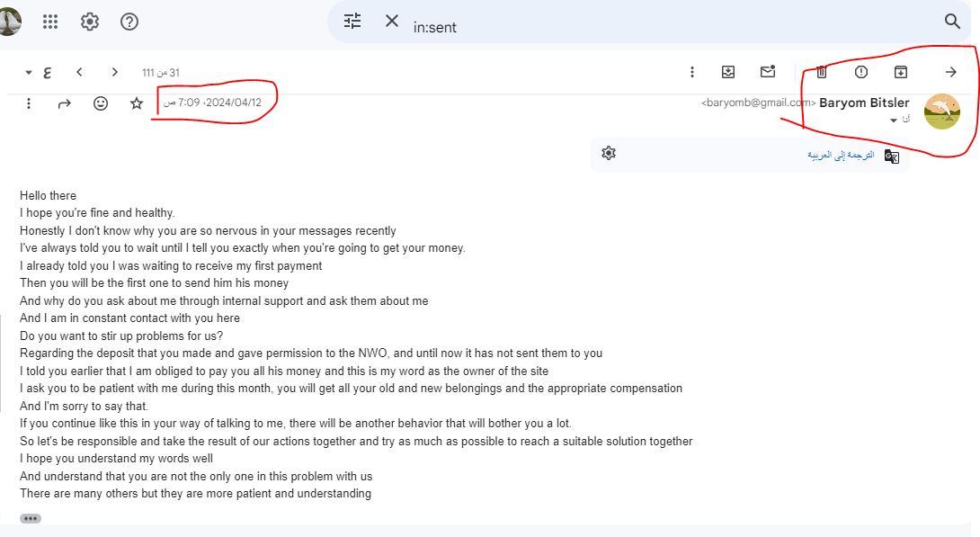The width and height of the screenshot is (980, 537).
Task: Go back to the sent list arrow
Action: coord(950,72)
